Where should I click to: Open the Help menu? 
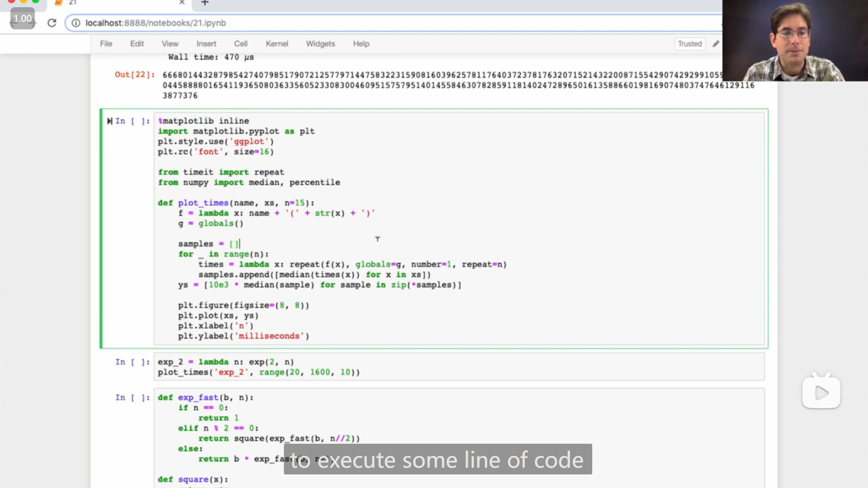(361, 44)
